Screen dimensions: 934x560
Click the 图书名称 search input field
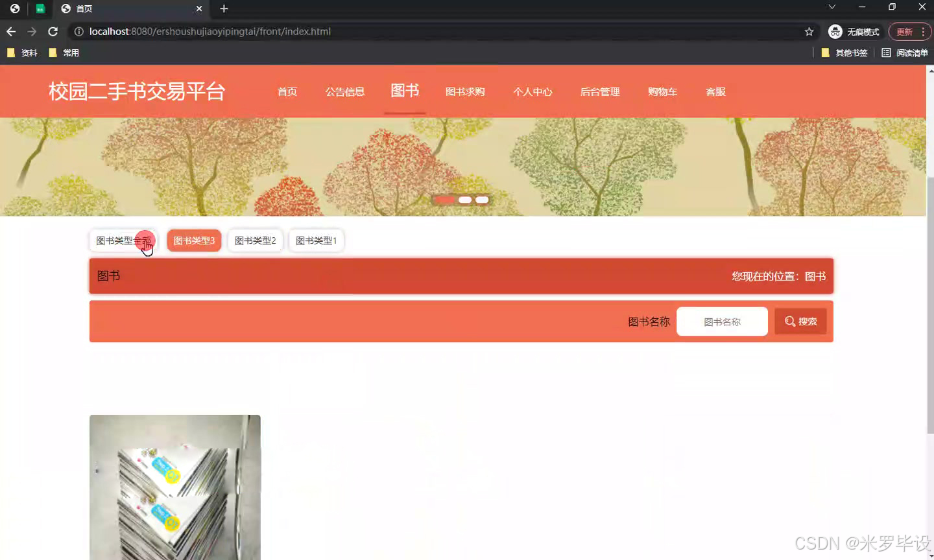pos(722,321)
